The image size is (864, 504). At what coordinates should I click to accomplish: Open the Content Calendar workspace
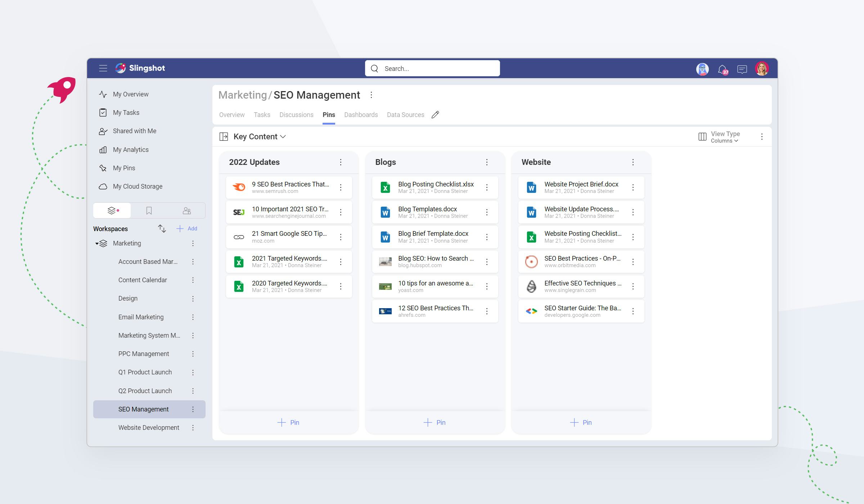click(x=143, y=280)
